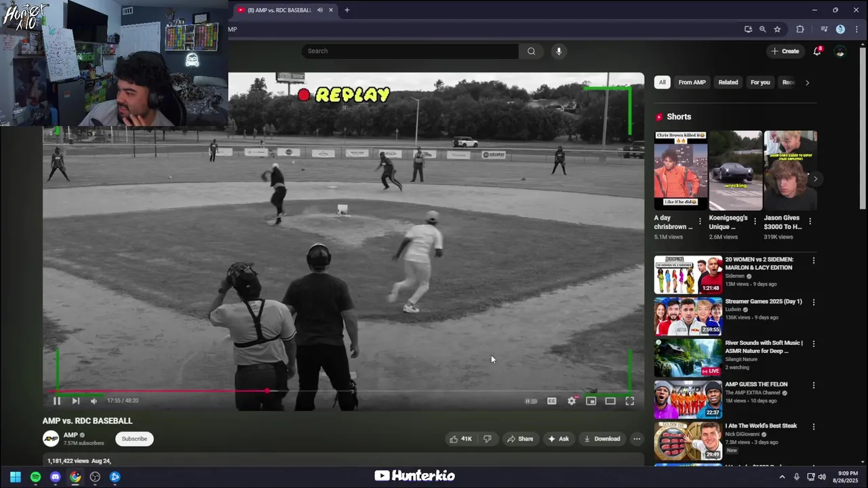Open options for Streamer Games 2025
Viewport: 868px width, 488px height.
(814, 302)
